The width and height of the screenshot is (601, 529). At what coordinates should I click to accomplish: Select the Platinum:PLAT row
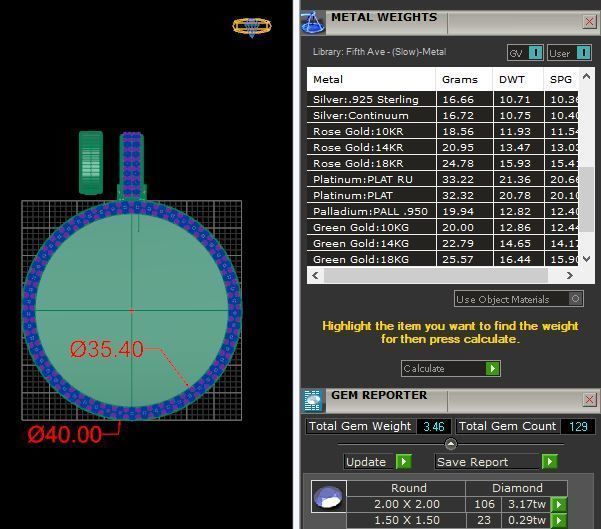coord(443,196)
